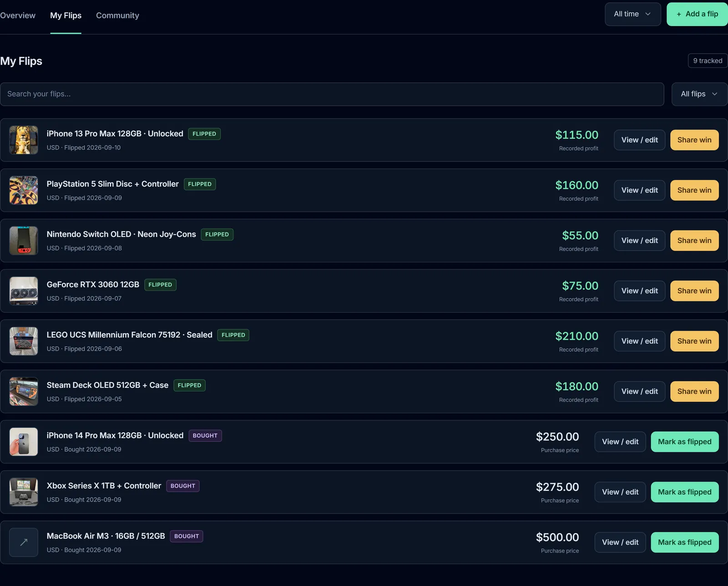Share win for iPhone 13 Pro Max
The height and width of the screenshot is (586, 728).
(694, 140)
